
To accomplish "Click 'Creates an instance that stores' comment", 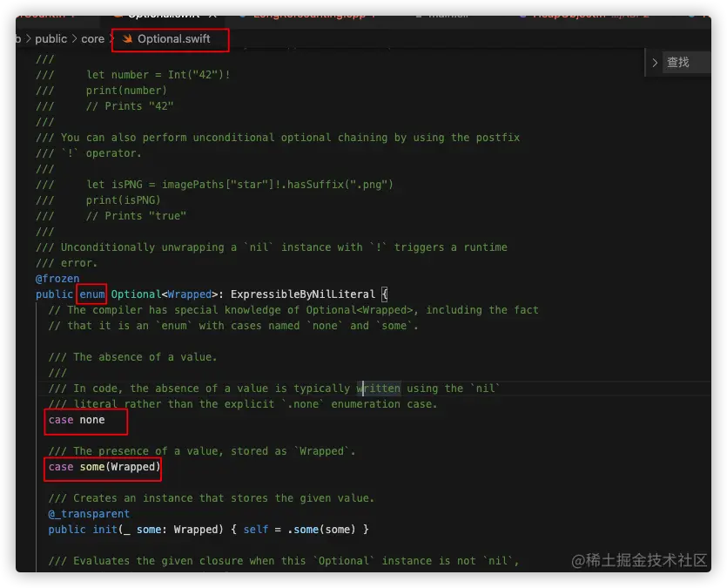I will point(211,498).
